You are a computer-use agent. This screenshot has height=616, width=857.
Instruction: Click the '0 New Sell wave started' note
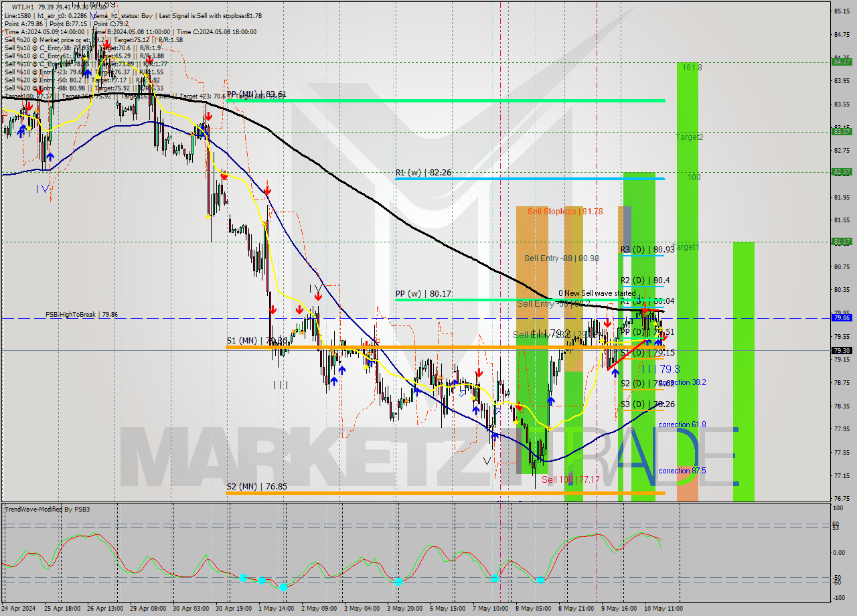[598, 293]
